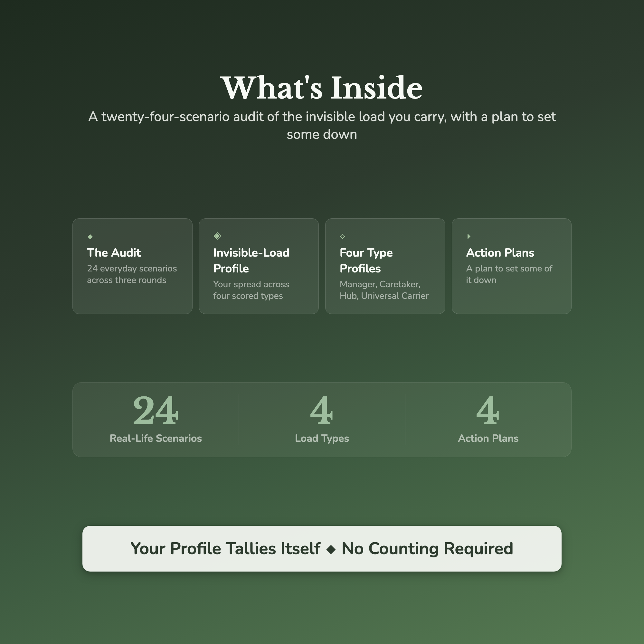
Task: Click the Real-Life Scenarios label
Action: pyautogui.click(x=156, y=438)
